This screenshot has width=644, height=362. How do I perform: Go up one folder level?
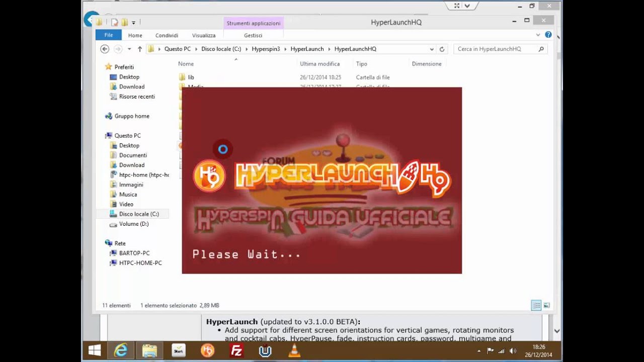coord(140,49)
